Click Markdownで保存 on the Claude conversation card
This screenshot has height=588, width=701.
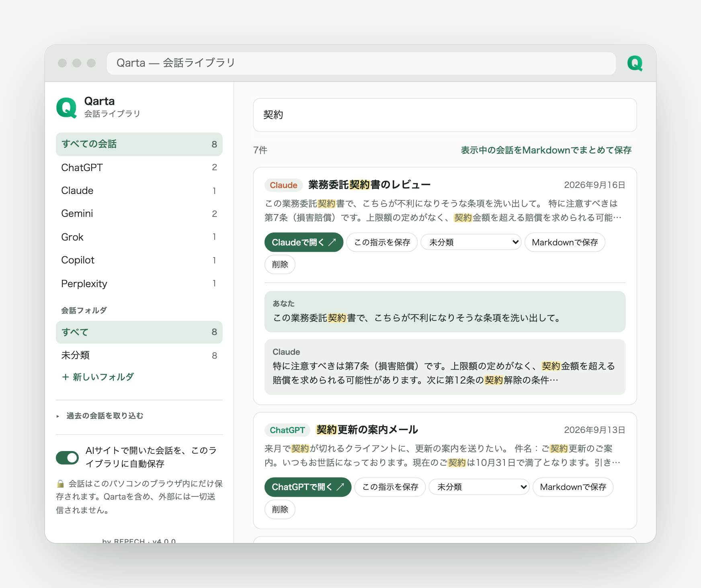pyautogui.click(x=565, y=242)
